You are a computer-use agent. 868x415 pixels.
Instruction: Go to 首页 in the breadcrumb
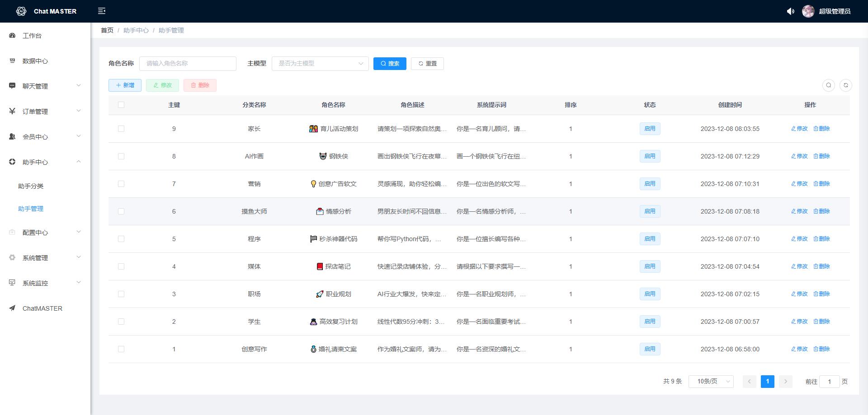(107, 30)
